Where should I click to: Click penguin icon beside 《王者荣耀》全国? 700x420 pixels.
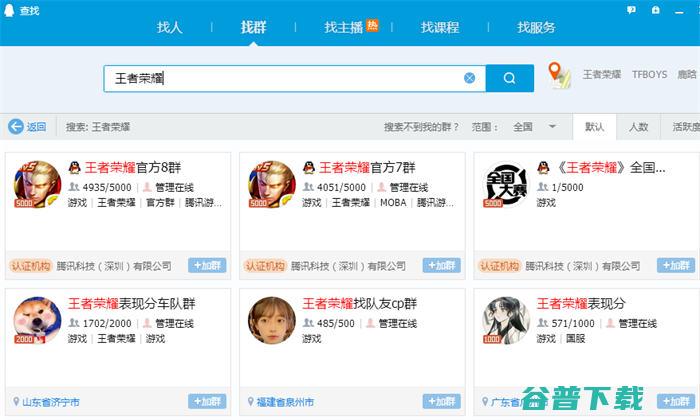click(543, 168)
